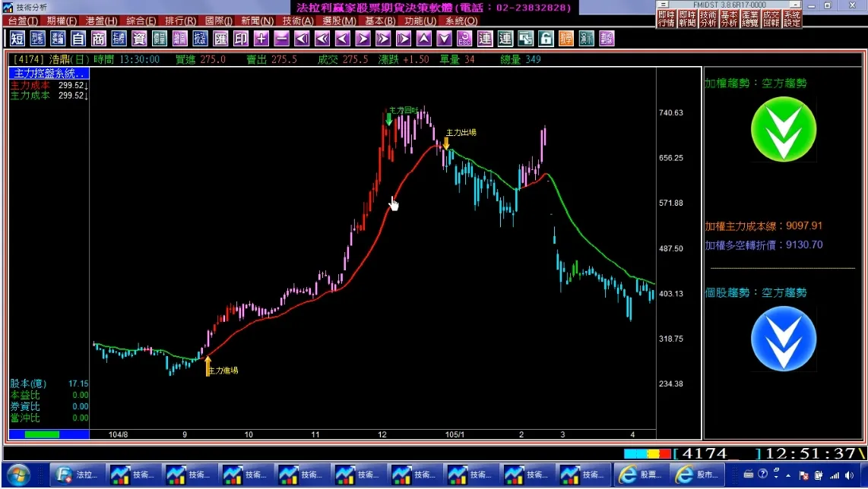Viewport: 868px width, 489px height.
Task: Open 系統(O) menu
Action: pyautogui.click(x=461, y=21)
